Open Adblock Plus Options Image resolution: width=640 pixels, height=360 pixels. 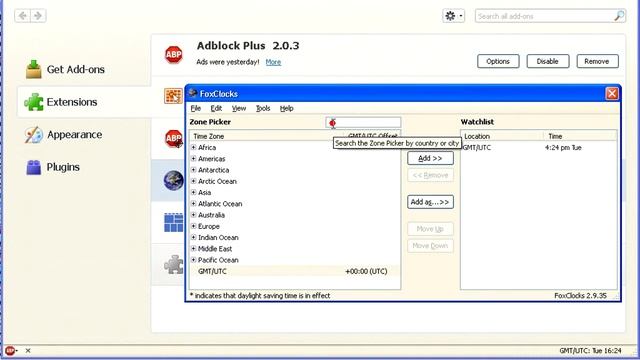point(498,61)
